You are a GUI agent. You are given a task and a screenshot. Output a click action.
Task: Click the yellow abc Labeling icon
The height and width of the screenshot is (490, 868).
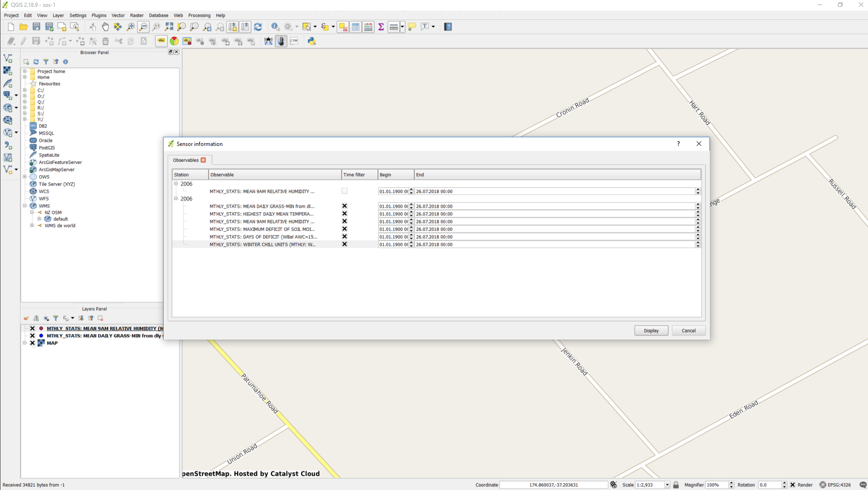point(161,41)
